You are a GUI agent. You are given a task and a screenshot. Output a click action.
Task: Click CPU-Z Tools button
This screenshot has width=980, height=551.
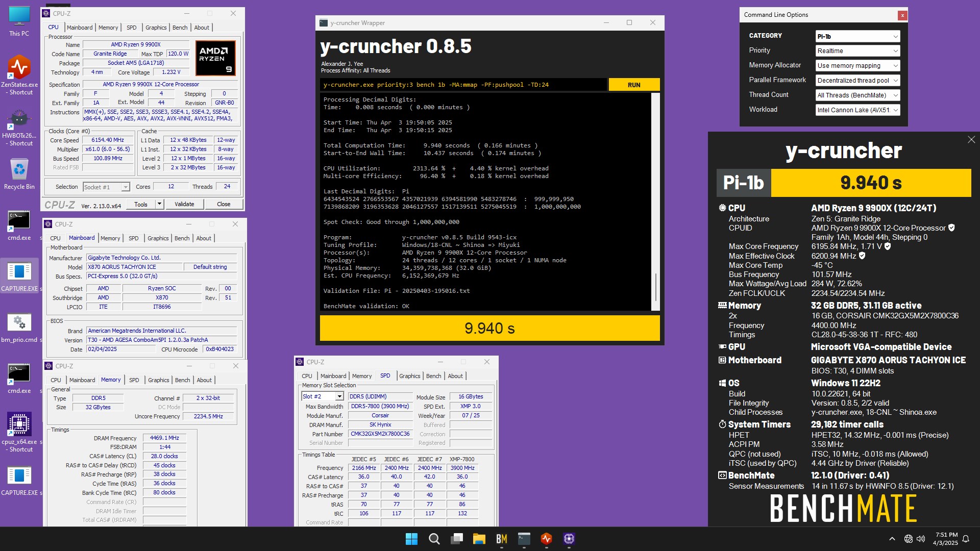141,204
